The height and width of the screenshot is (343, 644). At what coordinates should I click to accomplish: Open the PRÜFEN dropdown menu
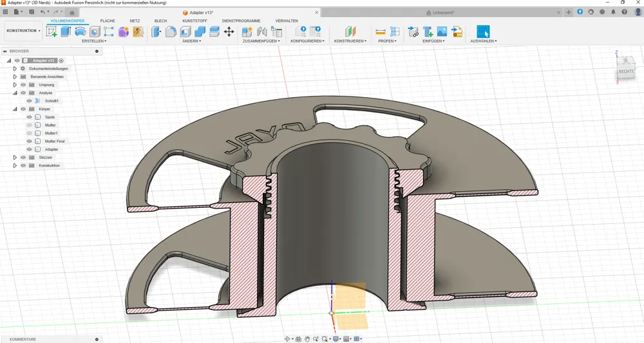pyautogui.click(x=387, y=41)
